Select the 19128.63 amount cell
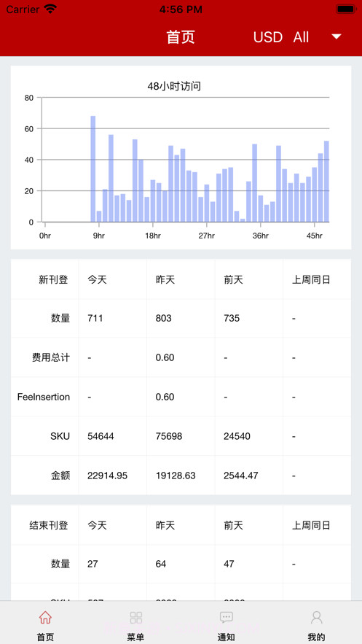The width and height of the screenshot is (362, 644). point(176,476)
